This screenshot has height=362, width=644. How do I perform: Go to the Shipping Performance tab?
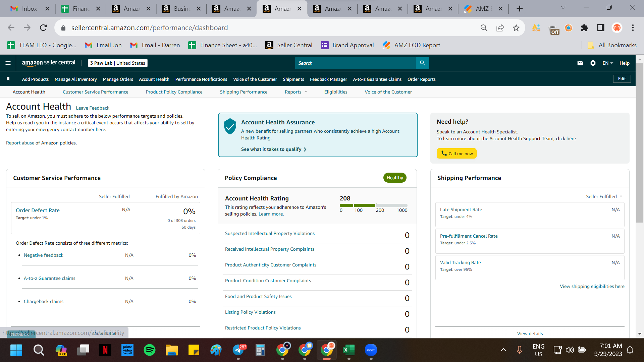pyautogui.click(x=244, y=92)
